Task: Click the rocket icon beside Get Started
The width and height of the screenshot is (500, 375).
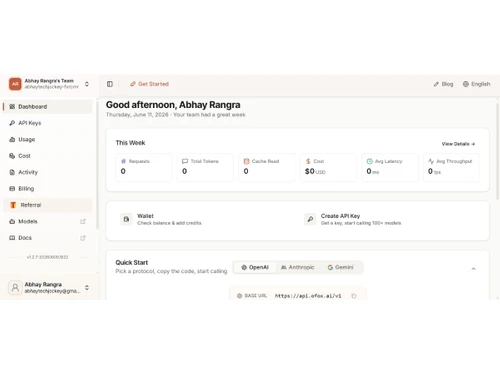Action: point(133,84)
